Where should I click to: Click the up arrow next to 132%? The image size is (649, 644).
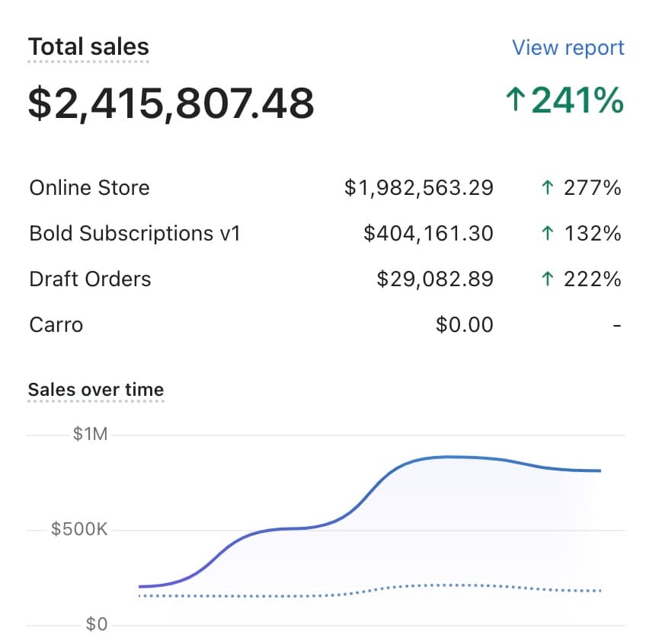pos(546,234)
